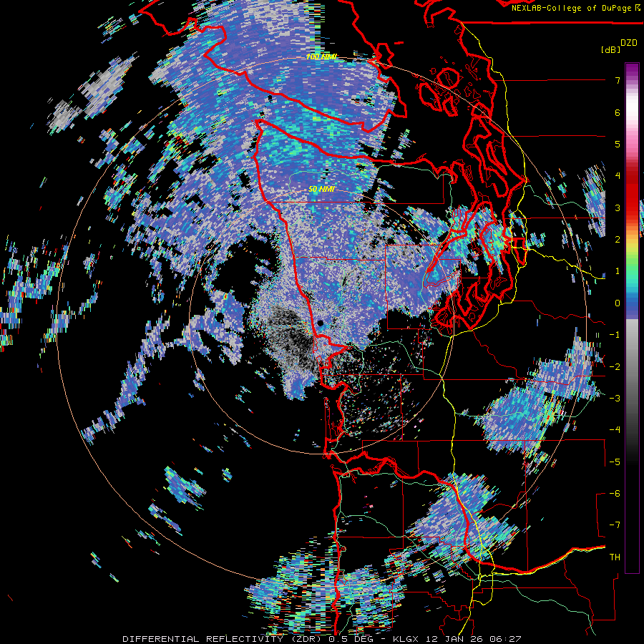Screen dimensions: 644x644
Task: Click the TH label on color scale
Action: (x=615, y=557)
